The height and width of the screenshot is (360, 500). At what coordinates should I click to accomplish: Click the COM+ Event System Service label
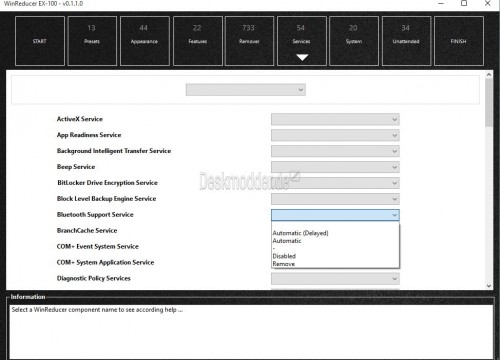tap(98, 247)
